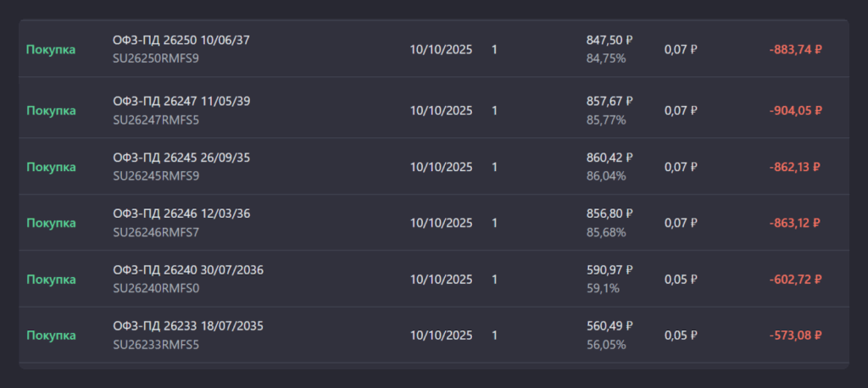Click the ISIN code SU26247RMFS5
This screenshot has width=868, height=388.
[x=156, y=119]
